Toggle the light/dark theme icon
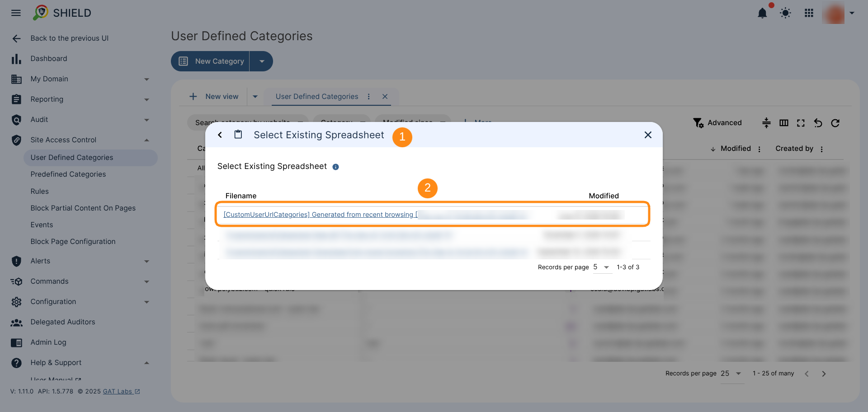868x412 pixels. (x=785, y=13)
